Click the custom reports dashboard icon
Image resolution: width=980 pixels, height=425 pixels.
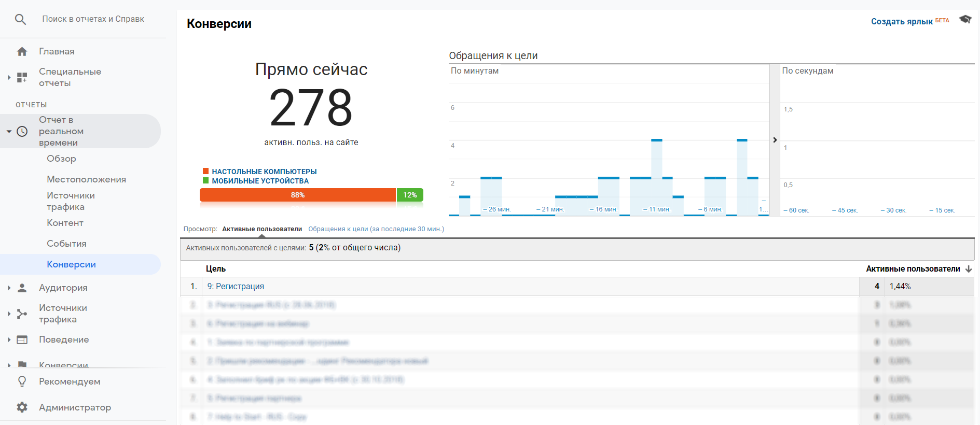click(22, 77)
